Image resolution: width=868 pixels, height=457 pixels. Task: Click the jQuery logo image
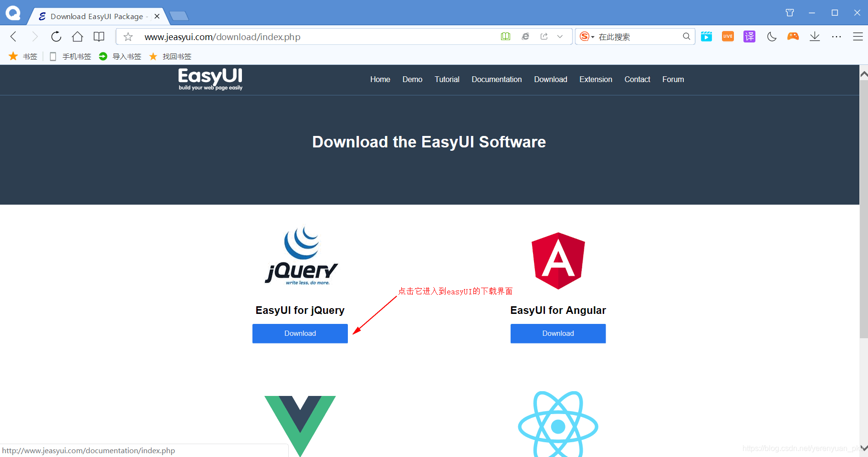[x=301, y=256]
